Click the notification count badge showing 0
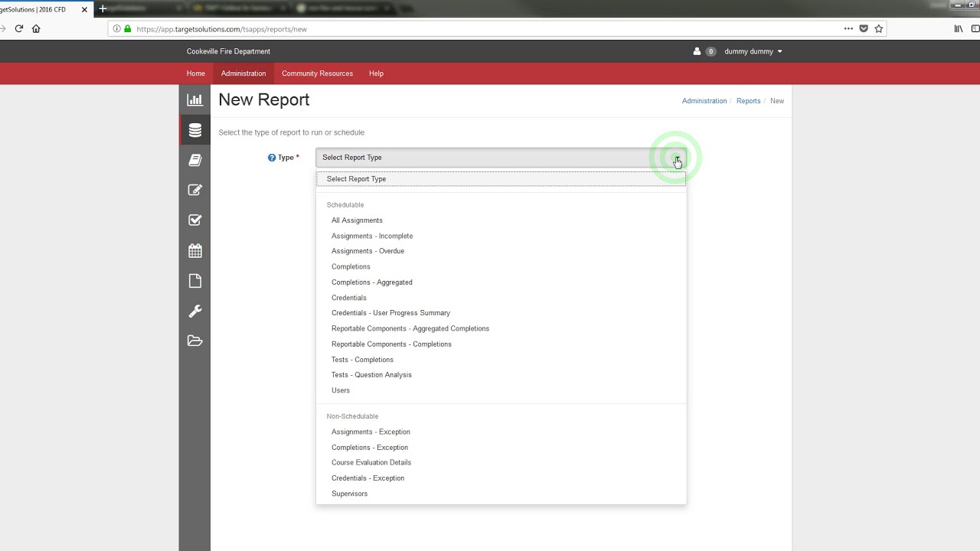 coord(710,51)
